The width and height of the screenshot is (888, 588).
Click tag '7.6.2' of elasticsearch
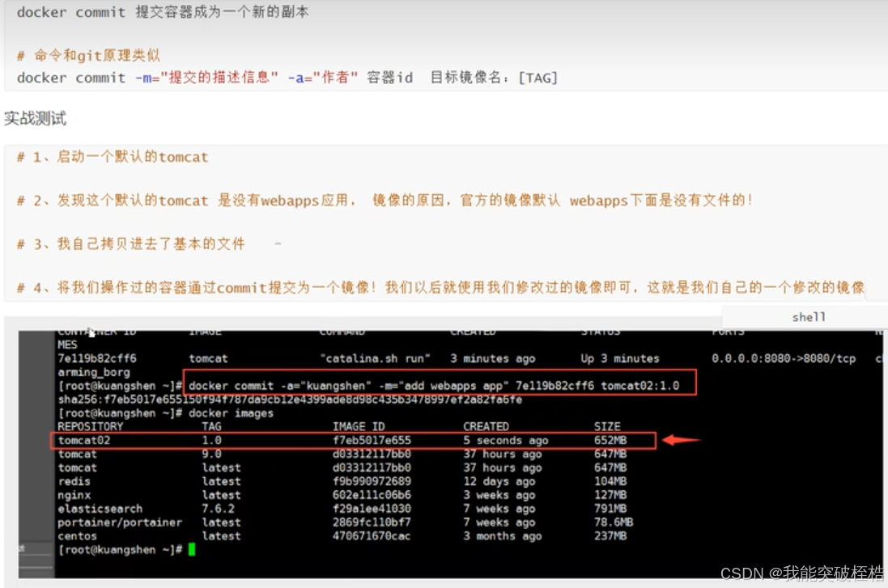tap(218, 509)
